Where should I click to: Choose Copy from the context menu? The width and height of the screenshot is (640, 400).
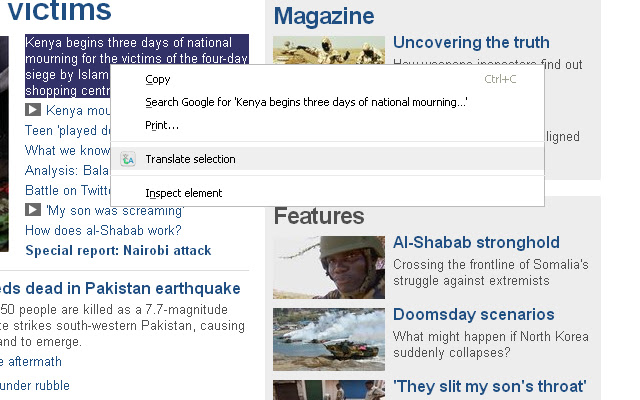coord(158,79)
